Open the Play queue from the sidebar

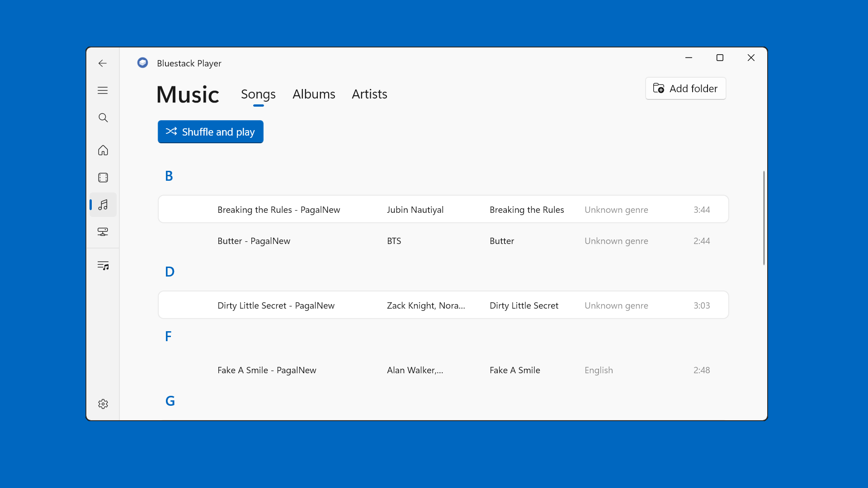pos(103,232)
